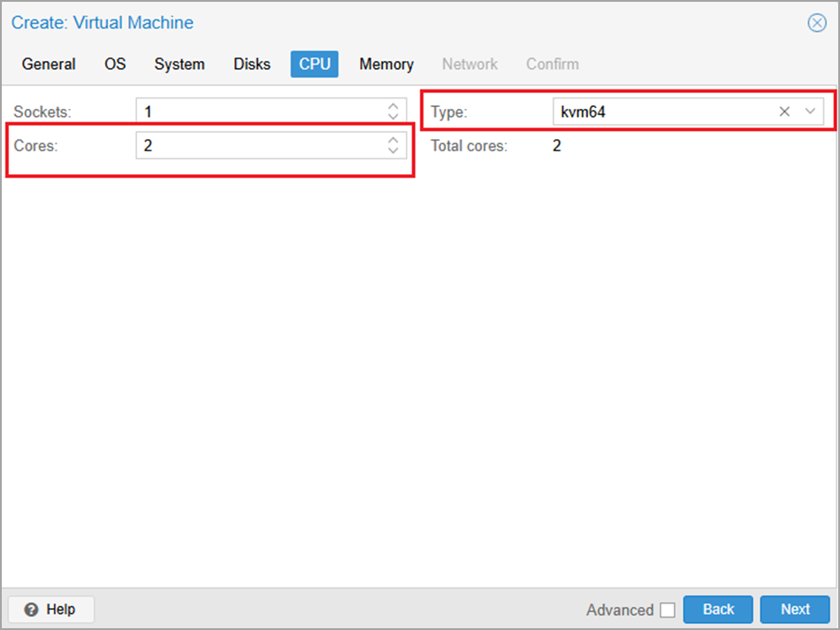Clear the kvm64 Type selection

(x=784, y=111)
